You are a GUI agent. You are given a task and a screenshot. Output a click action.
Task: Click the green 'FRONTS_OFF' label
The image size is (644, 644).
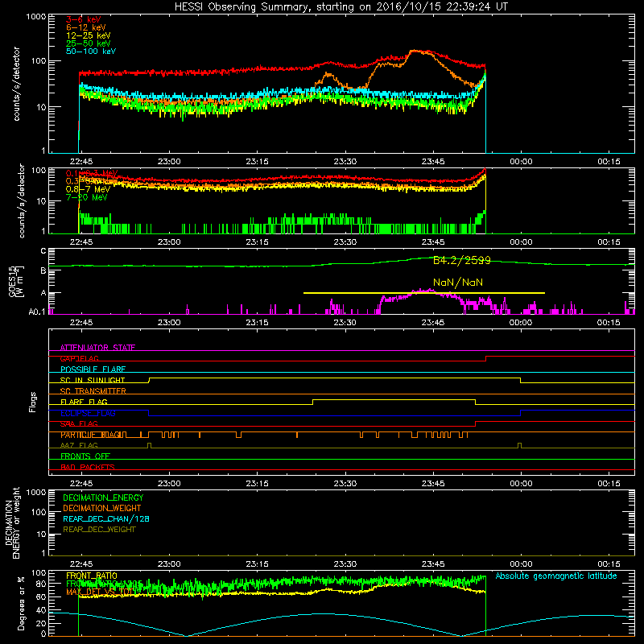(x=85, y=456)
